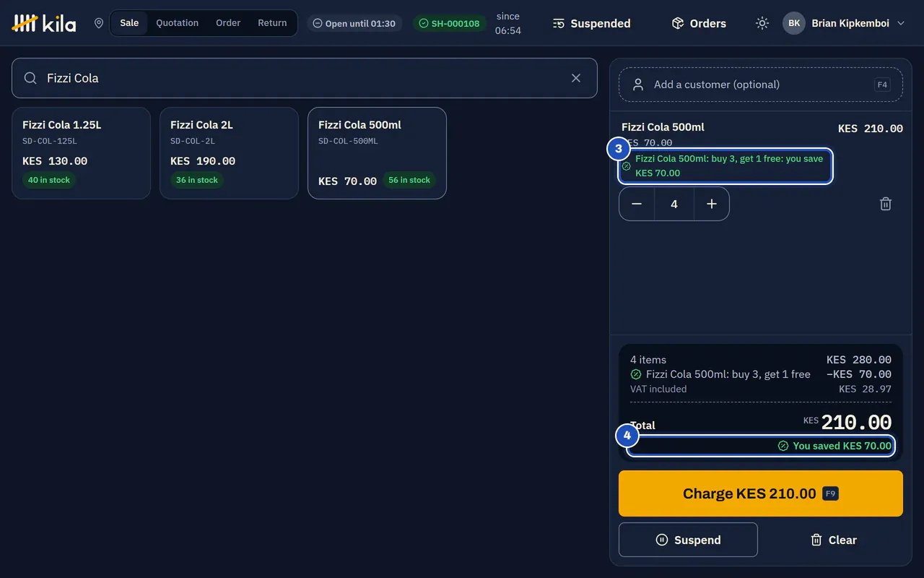
Task: Increase quantity with plus button
Action: (712, 204)
